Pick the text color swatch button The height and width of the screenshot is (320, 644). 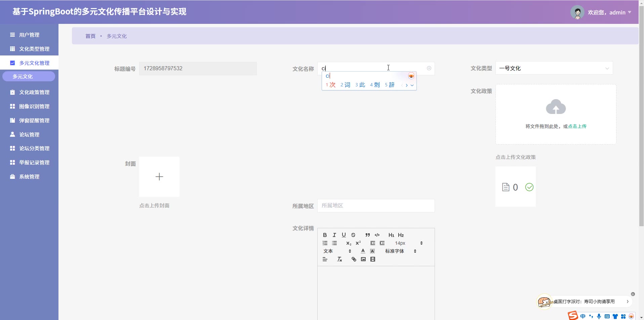pyautogui.click(x=363, y=251)
